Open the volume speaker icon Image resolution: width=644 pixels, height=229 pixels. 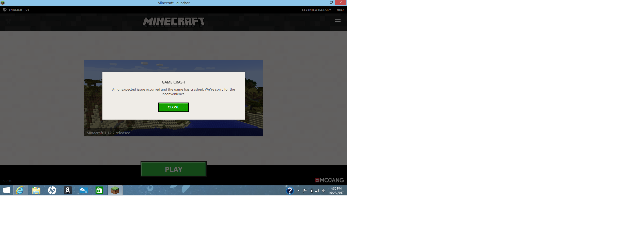pyautogui.click(x=323, y=191)
